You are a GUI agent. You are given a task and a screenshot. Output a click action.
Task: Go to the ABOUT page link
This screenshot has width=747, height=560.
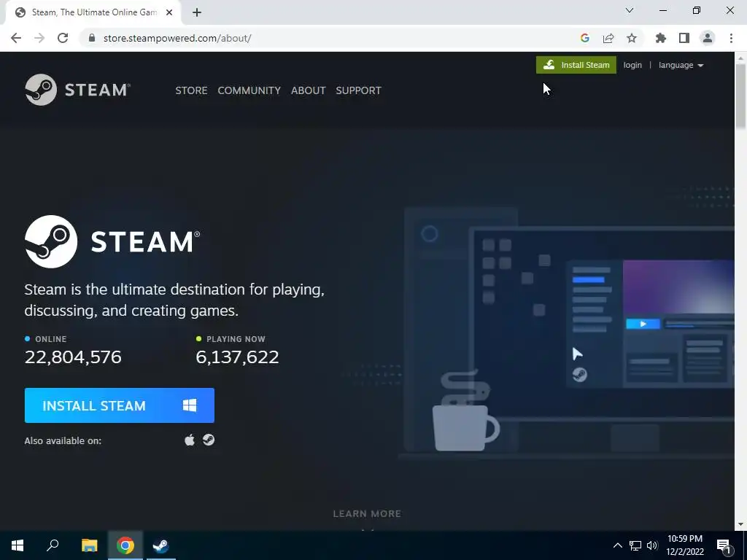(309, 90)
